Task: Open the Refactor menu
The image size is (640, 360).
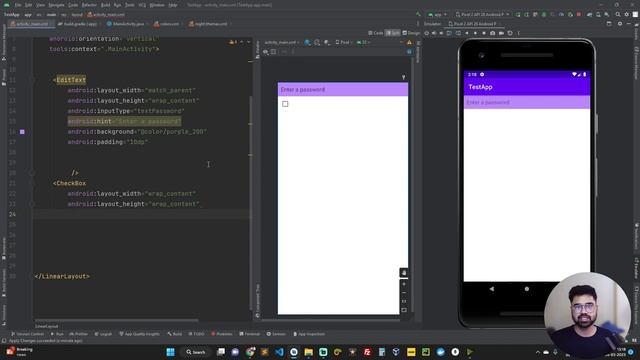Action: 89,5
